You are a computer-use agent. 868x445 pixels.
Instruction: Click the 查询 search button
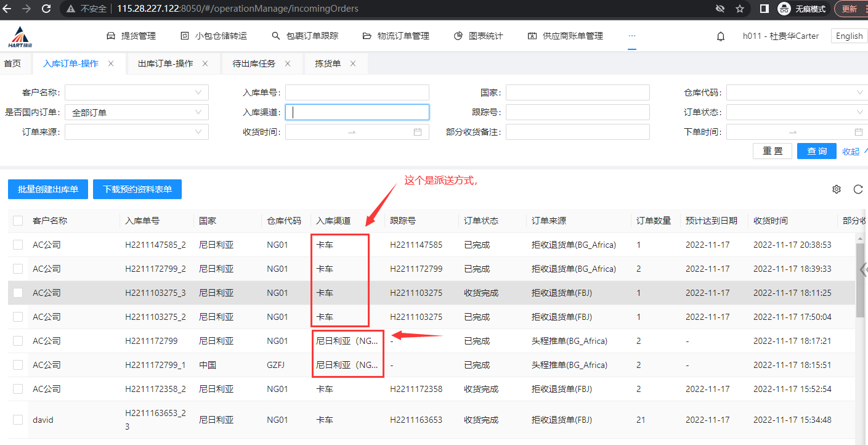816,151
